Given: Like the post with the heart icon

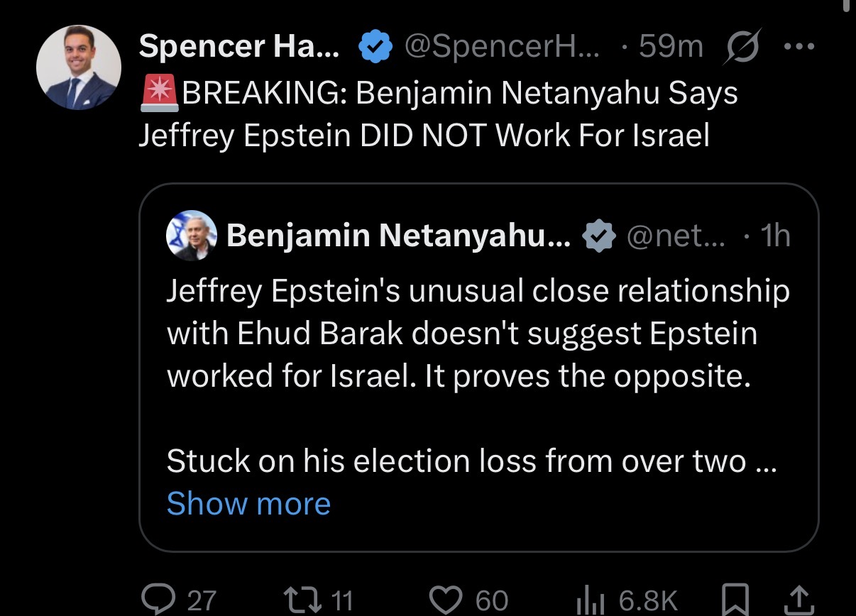Looking at the screenshot, I should tap(446, 600).
